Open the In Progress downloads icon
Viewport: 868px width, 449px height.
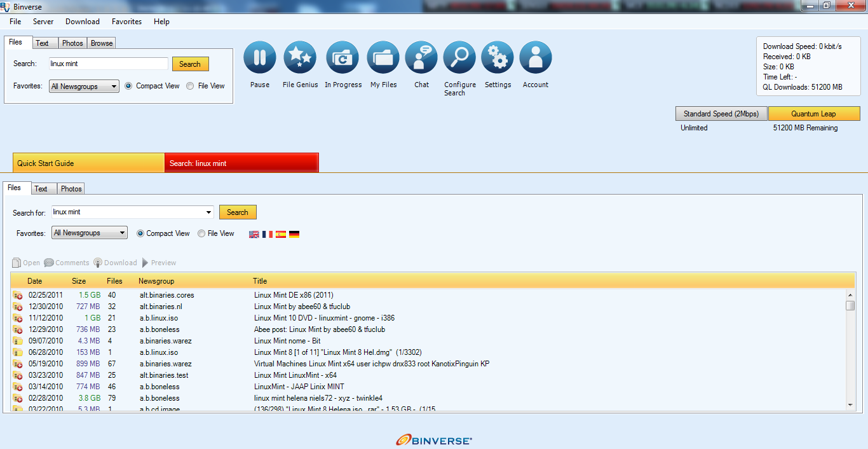[342, 58]
